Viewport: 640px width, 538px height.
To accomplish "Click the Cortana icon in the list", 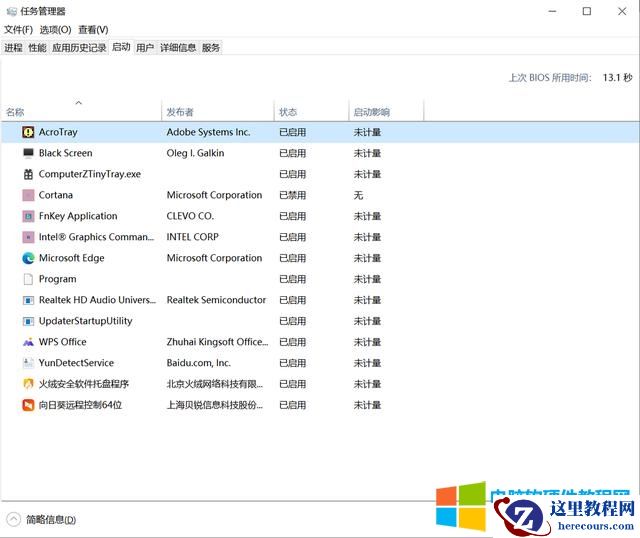I will [28, 195].
